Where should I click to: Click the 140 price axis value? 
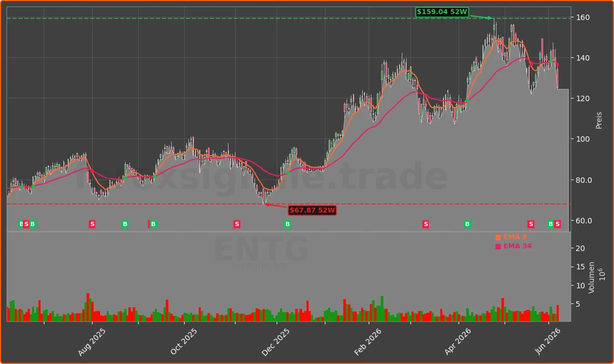583,58
